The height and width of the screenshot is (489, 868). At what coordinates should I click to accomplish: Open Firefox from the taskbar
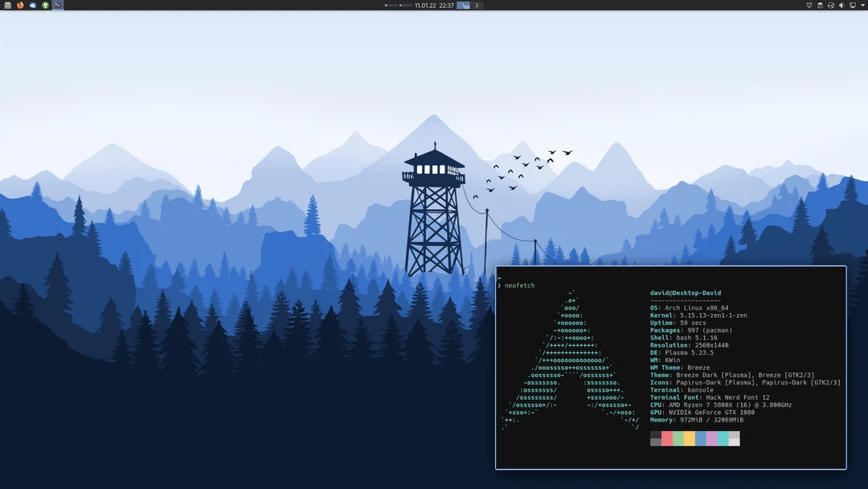[x=18, y=5]
